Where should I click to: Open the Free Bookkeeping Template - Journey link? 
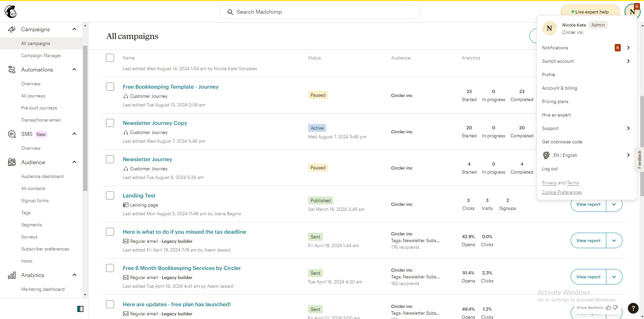pos(171,87)
